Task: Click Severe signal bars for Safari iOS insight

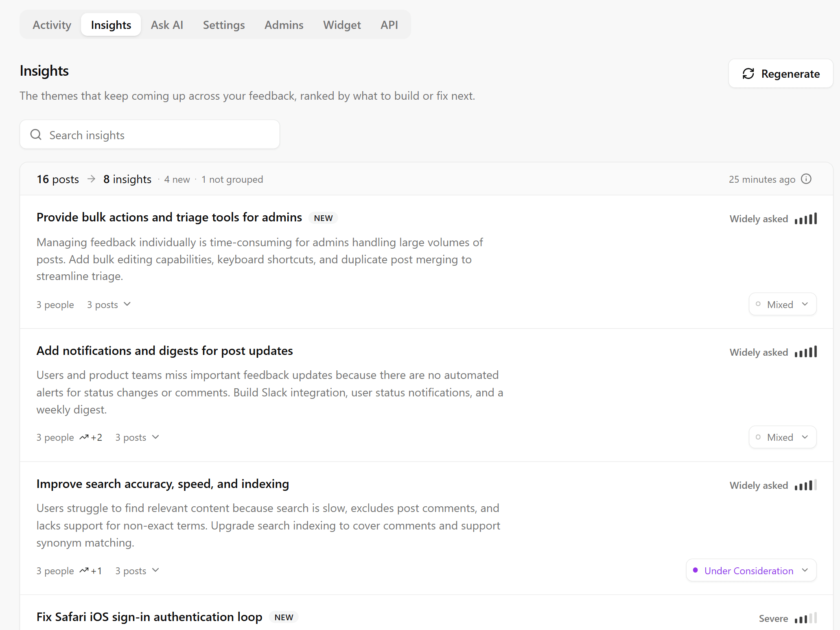Action: [x=805, y=618]
